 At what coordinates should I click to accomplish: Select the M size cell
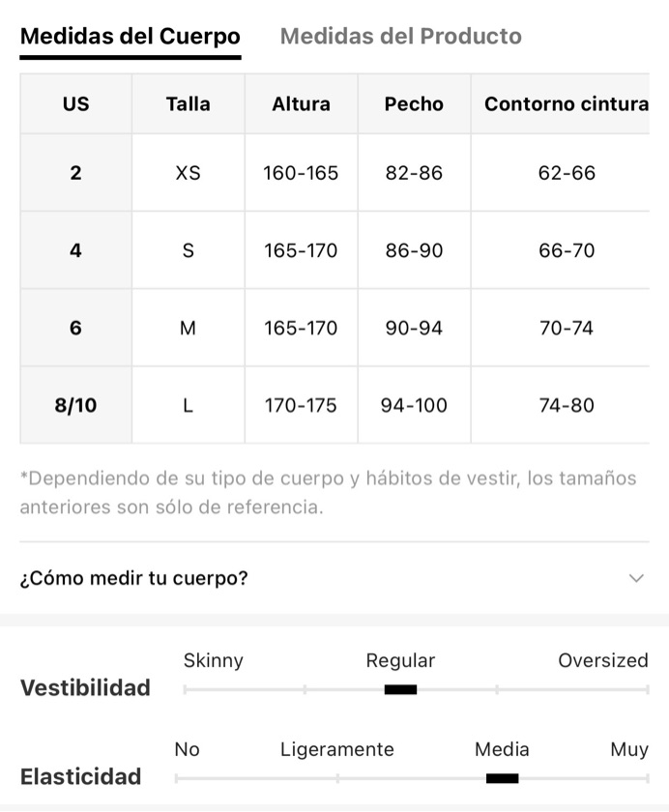coord(188,328)
